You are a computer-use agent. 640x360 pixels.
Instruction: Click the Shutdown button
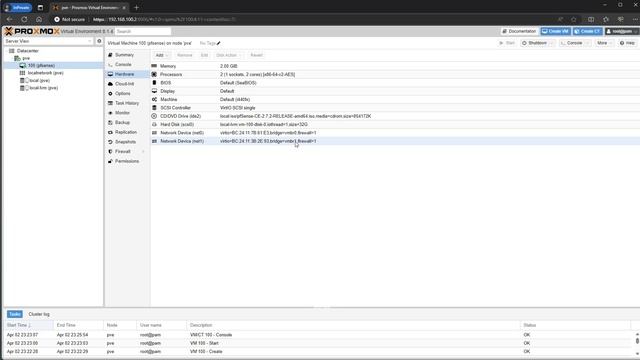click(x=534, y=43)
